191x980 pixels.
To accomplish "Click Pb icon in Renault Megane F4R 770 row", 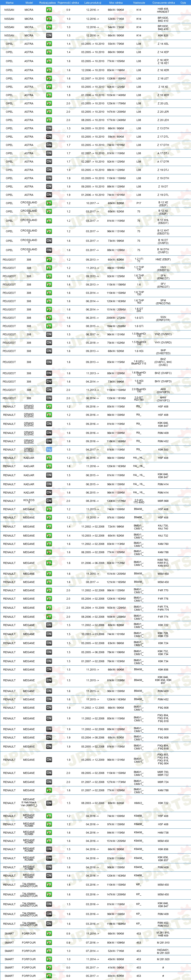I will pyautogui.click(x=49, y=590).
